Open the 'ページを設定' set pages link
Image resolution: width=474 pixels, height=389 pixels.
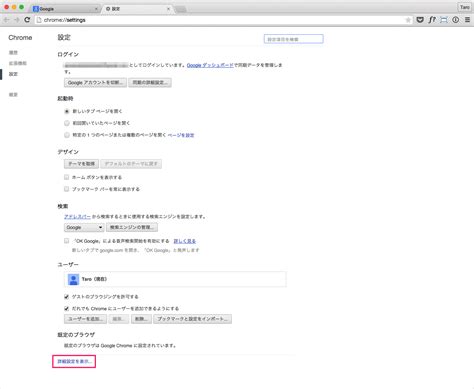[x=181, y=135]
